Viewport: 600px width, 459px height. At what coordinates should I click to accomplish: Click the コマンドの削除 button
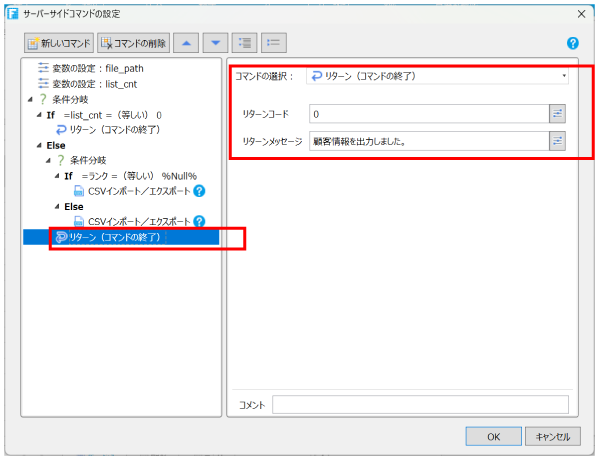[x=134, y=43]
